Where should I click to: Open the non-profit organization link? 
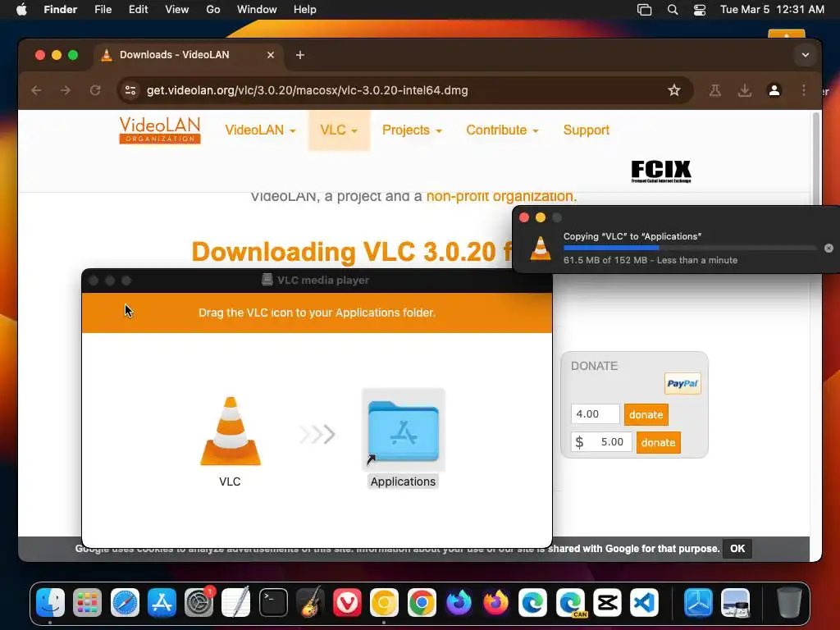coord(500,196)
